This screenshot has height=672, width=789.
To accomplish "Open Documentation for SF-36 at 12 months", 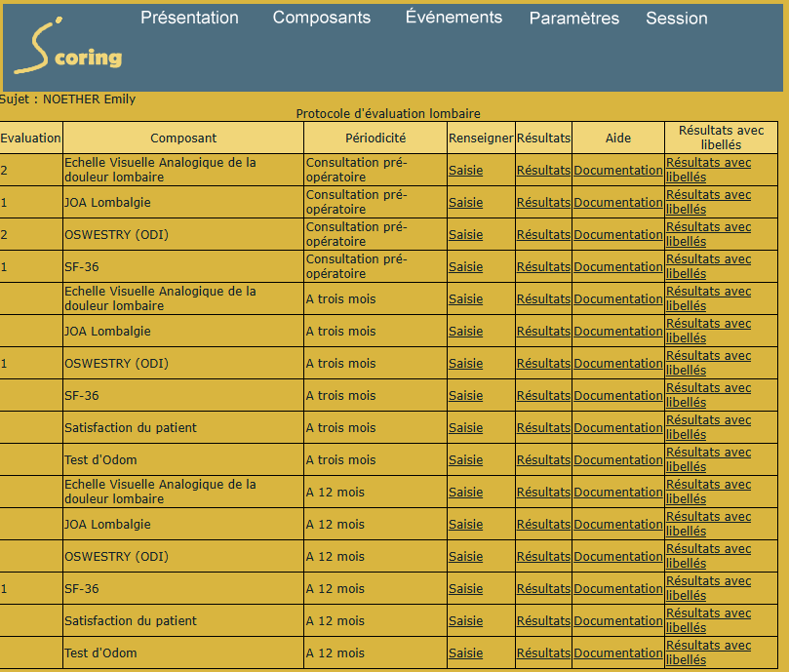I will click(x=617, y=589).
